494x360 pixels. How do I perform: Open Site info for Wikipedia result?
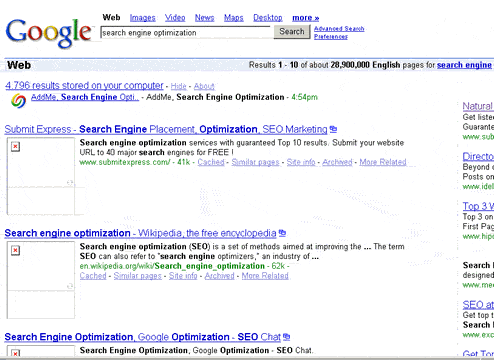(x=183, y=276)
